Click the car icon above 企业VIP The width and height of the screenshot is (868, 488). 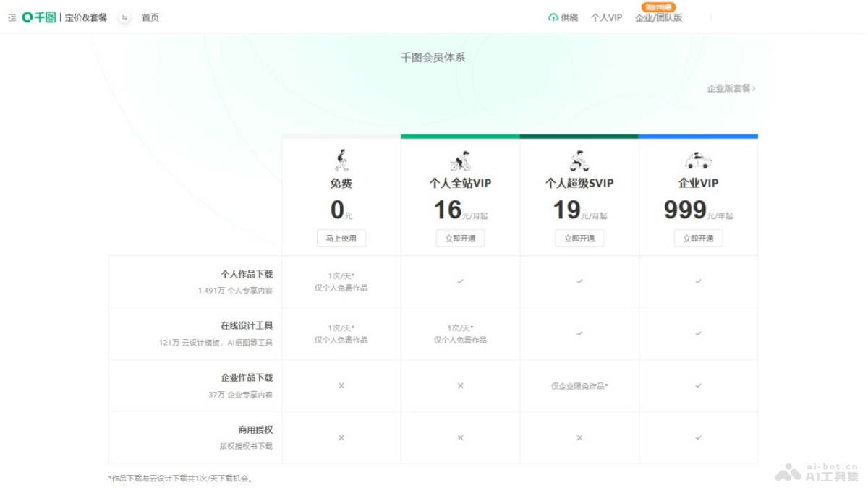click(698, 160)
